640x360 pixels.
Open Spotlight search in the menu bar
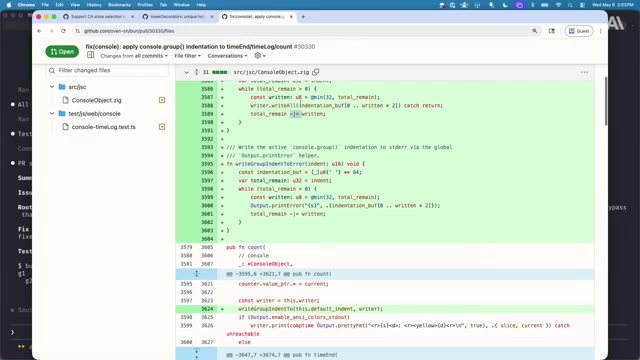point(570,5)
